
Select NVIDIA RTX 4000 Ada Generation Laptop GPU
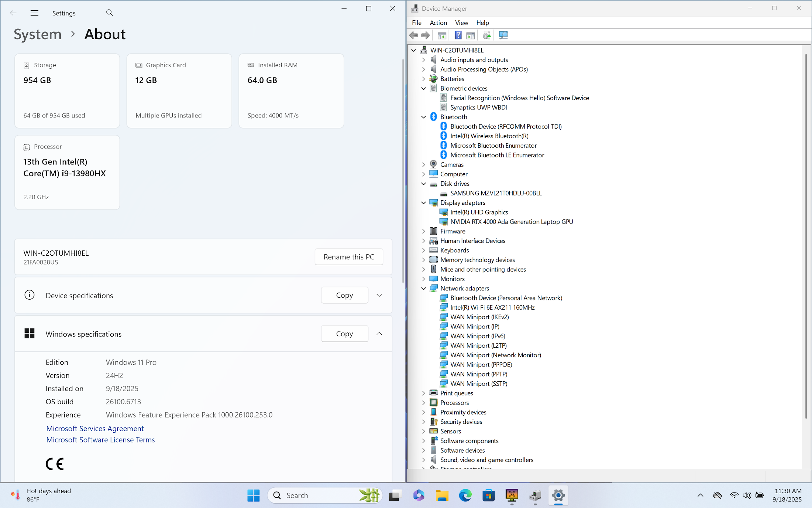[x=512, y=222]
